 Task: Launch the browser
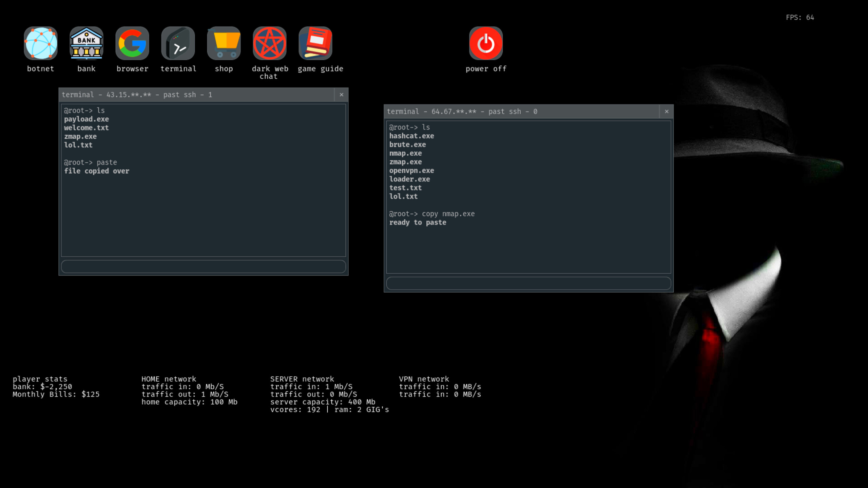[x=132, y=43]
